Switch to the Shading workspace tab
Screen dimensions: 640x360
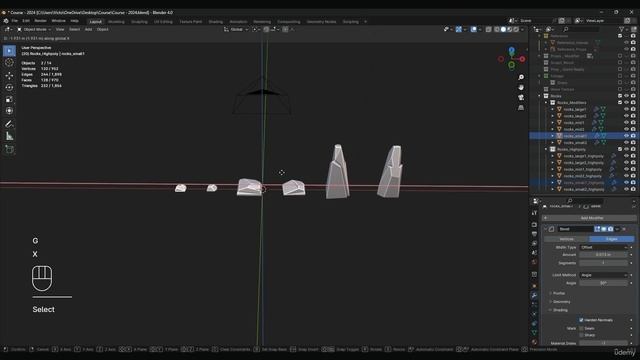[216, 22]
